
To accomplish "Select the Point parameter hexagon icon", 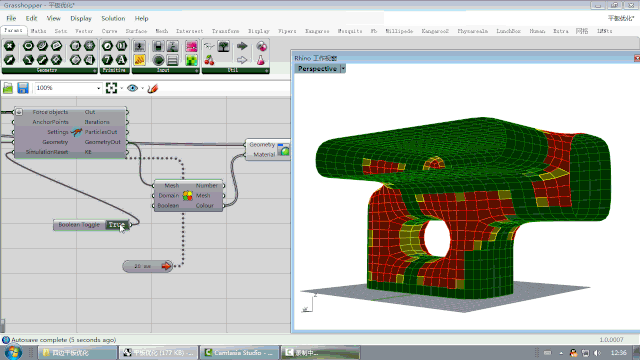I will 10,46.
